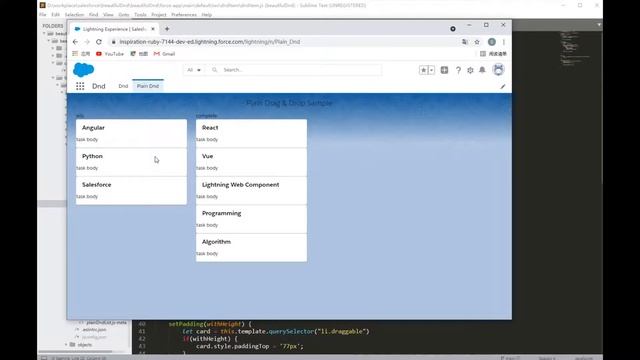This screenshot has height=360, width=640.
Task: Open the user profile avatar in Salesforce
Action: [x=498, y=70]
